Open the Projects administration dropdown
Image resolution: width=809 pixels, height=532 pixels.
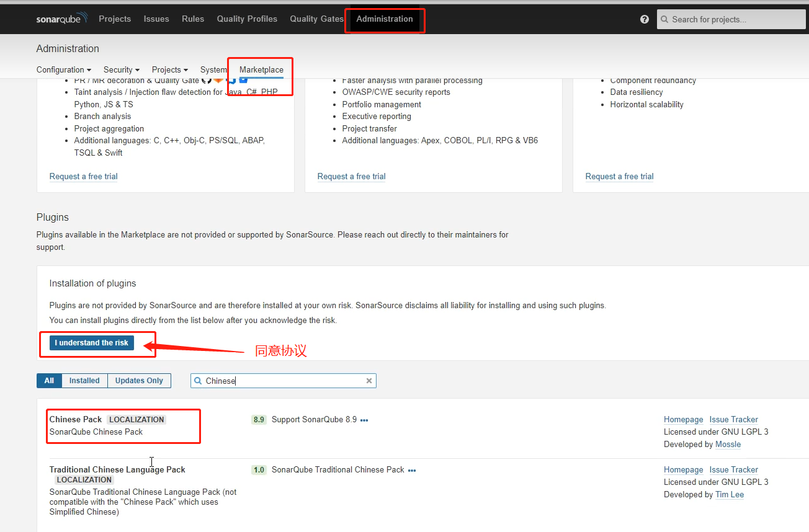(x=170, y=69)
